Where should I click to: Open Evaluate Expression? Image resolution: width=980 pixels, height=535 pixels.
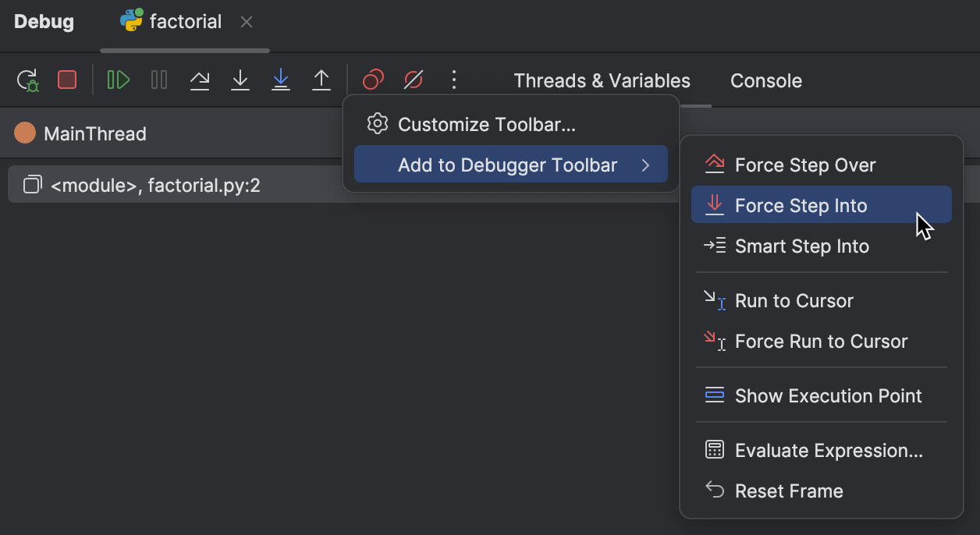tap(827, 450)
